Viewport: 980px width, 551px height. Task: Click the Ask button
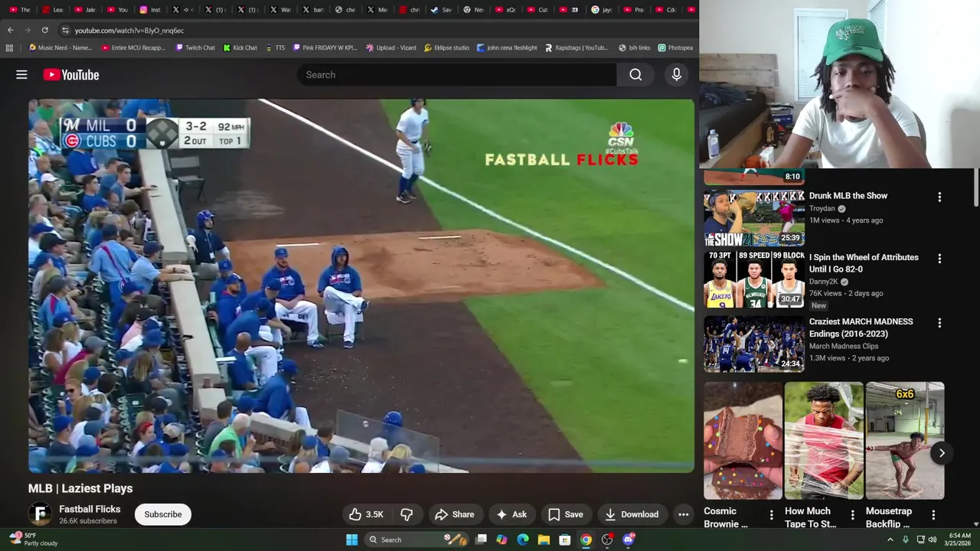click(x=511, y=514)
